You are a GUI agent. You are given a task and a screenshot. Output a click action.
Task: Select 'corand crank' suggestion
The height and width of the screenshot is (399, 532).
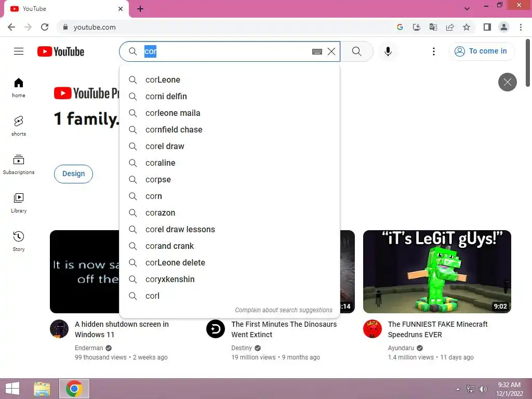pos(230,246)
